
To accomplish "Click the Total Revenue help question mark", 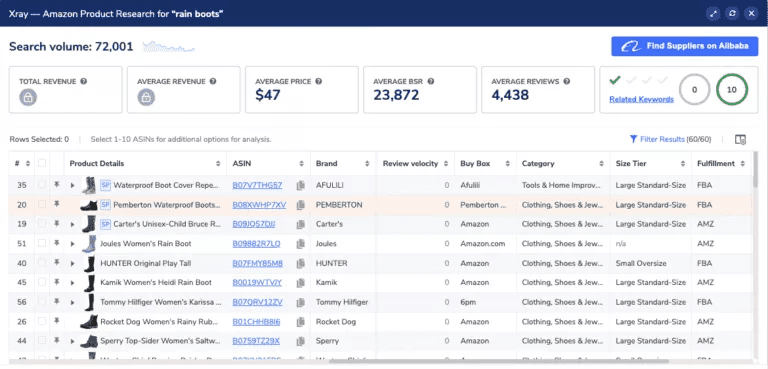I will point(84,81).
